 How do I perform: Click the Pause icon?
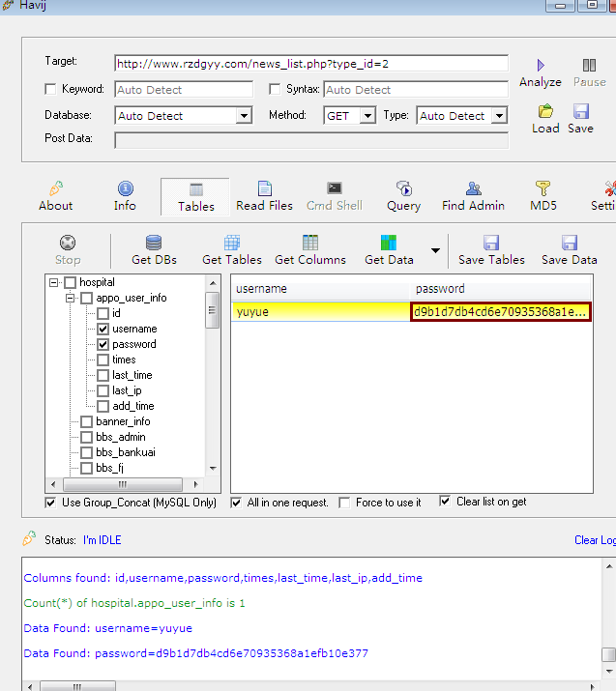point(589,65)
